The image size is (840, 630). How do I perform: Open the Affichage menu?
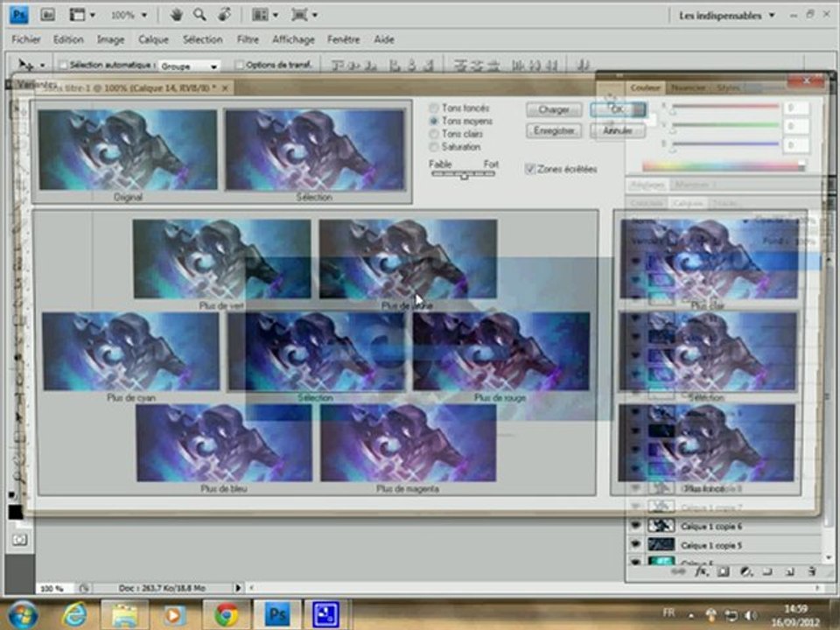[x=293, y=39]
